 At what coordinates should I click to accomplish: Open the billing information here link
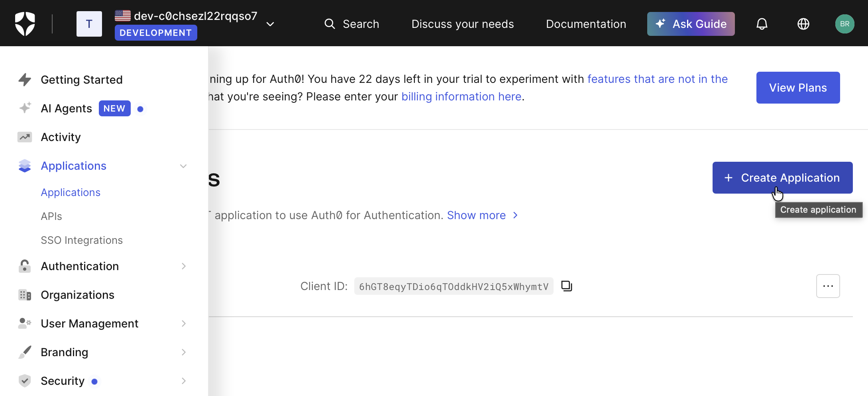461,96
